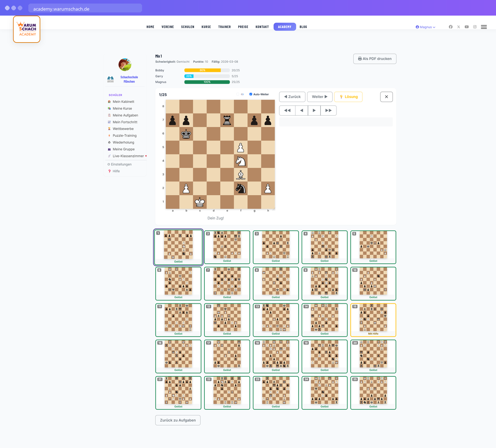
Task: Click the user avatar picture
Action: [x=125, y=65]
